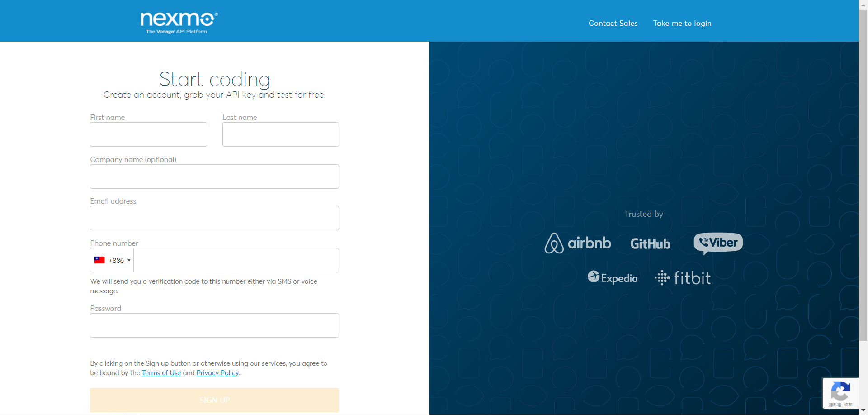Click the airbnb logo
Viewport: 868px width, 415px height.
coord(578,243)
